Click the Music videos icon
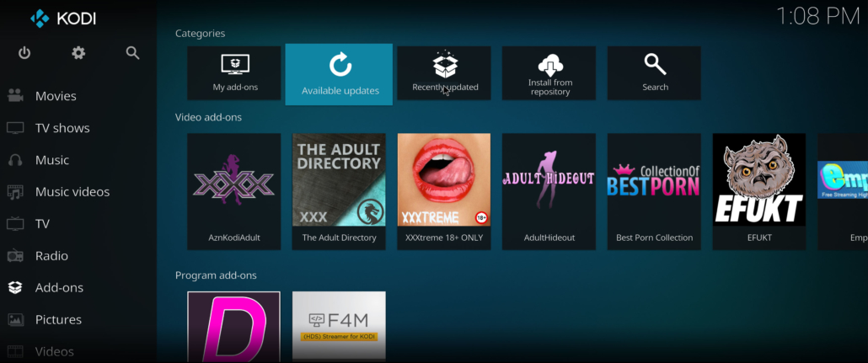Screen dimensions: 868x363 click(15, 192)
